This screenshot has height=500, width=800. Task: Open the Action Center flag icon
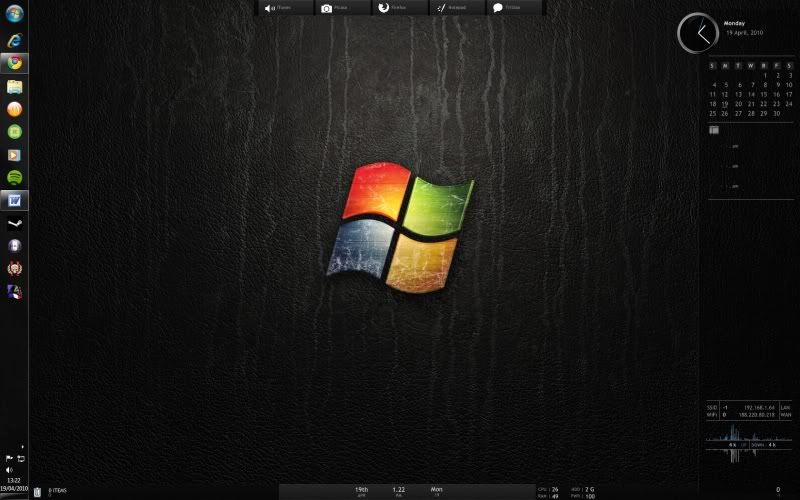[x=9, y=458]
